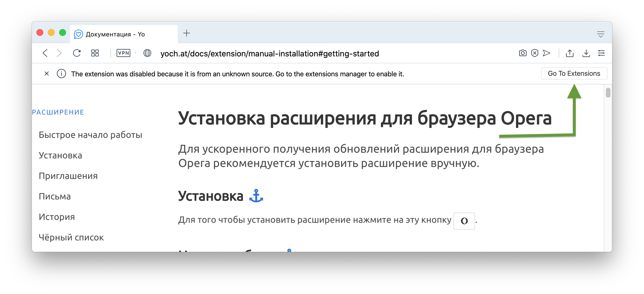Open the ad blocker shield icon

coord(535,53)
